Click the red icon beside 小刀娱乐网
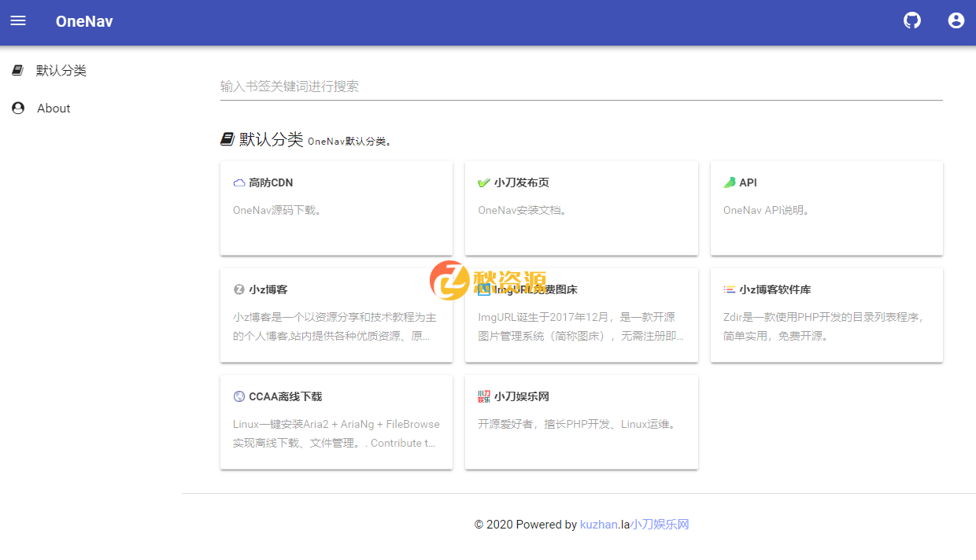 tap(484, 396)
